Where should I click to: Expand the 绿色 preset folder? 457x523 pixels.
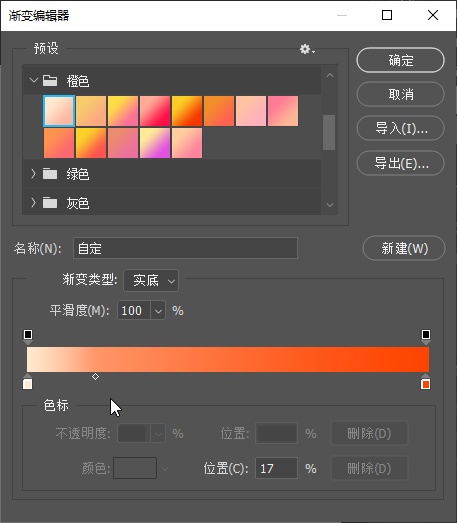click(33, 174)
